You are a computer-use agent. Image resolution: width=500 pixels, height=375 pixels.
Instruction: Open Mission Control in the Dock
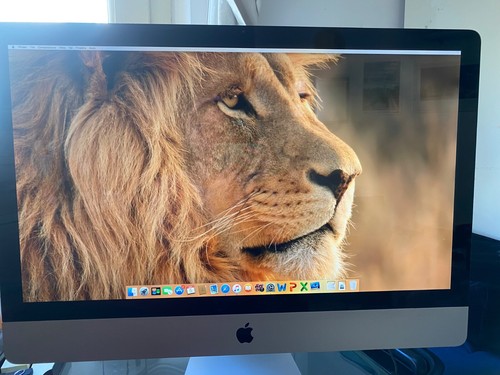click(156, 291)
